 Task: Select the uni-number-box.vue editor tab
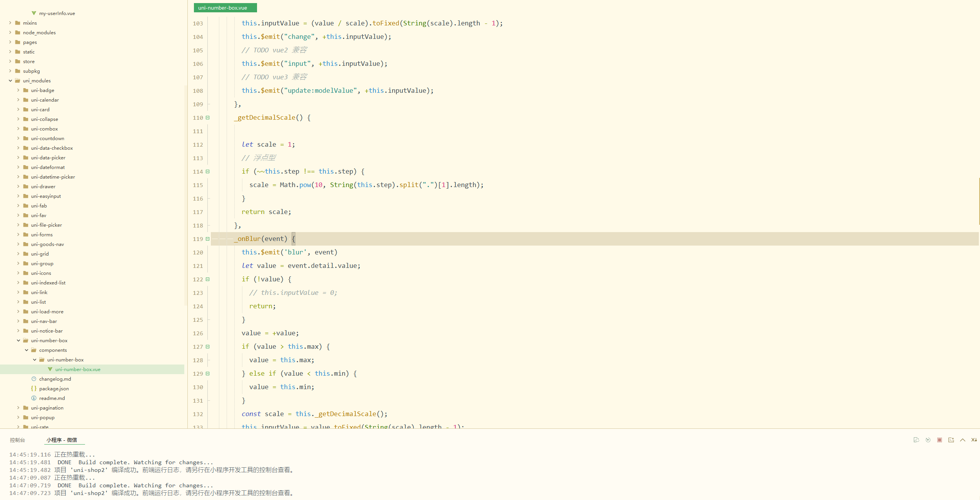(225, 8)
